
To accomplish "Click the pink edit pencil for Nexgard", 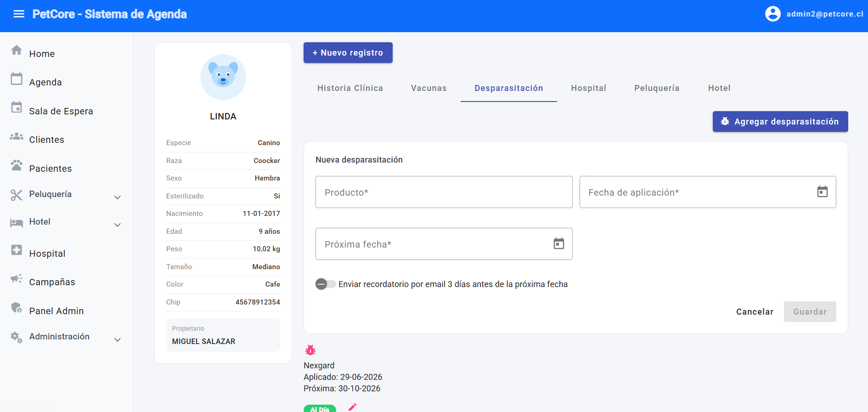I will (352, 407).
